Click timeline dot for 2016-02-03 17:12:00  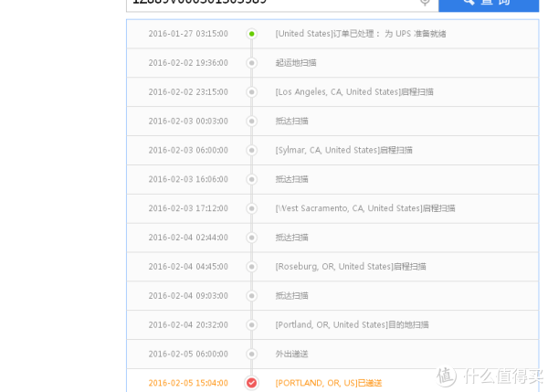(x=252, y=208)
